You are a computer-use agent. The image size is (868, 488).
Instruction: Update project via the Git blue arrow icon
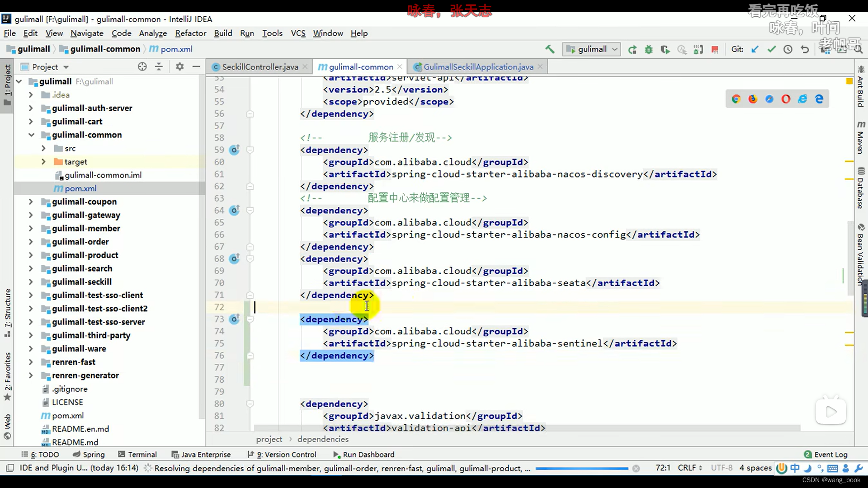(755, 49)
